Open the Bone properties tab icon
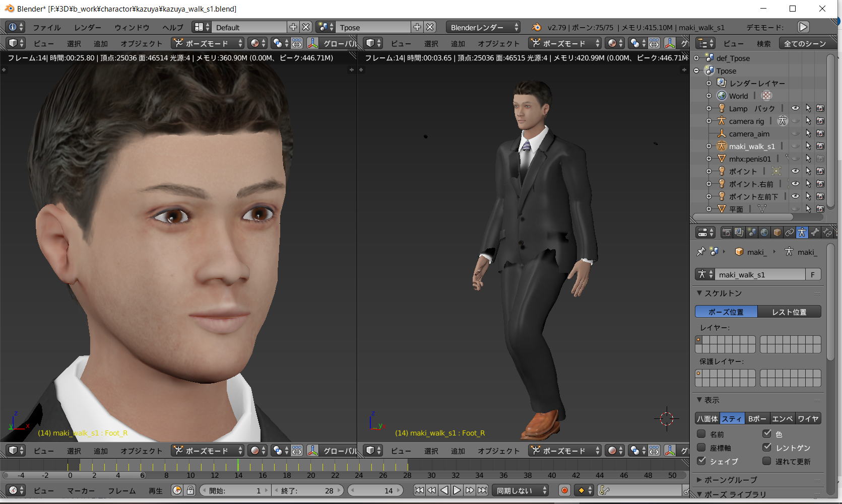The width and height of the screenshot is (842, 504). (x=815, y=233)
